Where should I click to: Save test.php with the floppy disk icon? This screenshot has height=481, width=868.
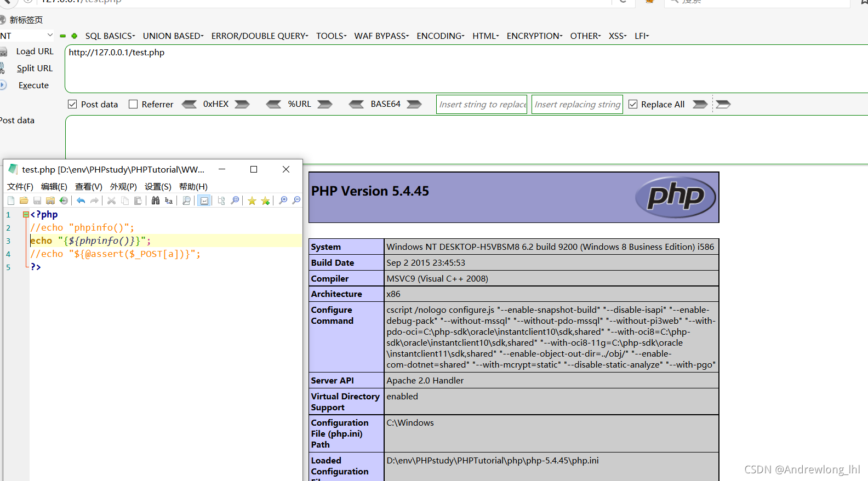click(37, 201)
